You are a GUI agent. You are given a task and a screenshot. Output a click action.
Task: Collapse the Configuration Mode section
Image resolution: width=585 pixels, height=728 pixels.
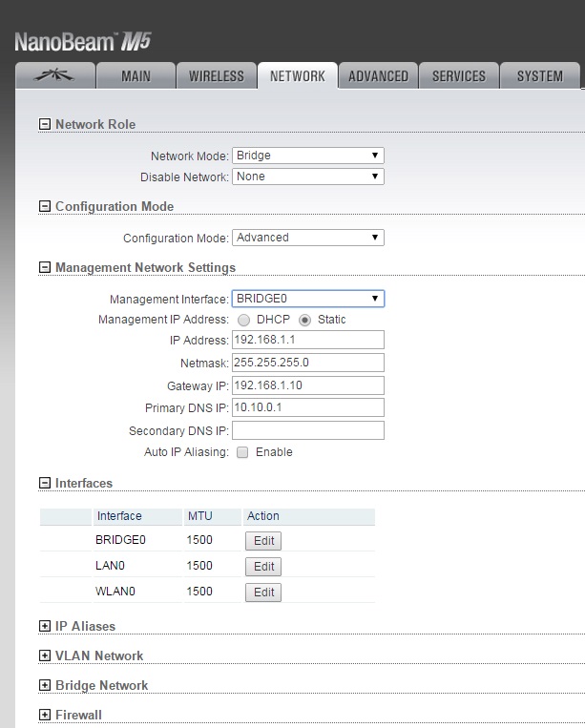point(44,206)
